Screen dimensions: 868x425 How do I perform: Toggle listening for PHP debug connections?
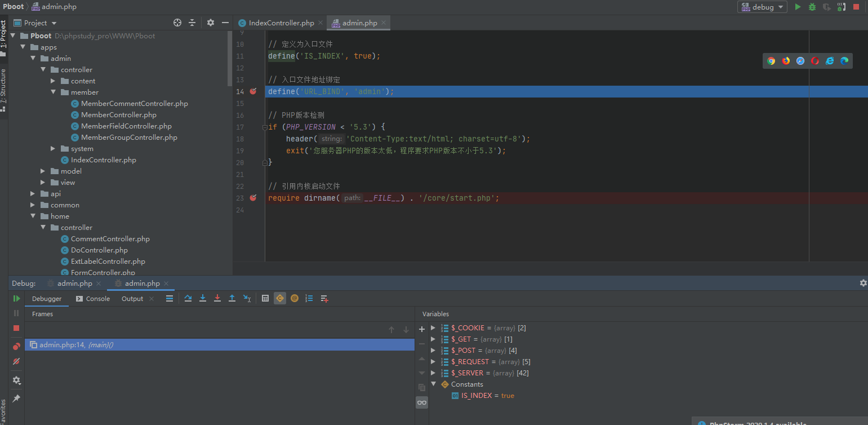[842, 7]
